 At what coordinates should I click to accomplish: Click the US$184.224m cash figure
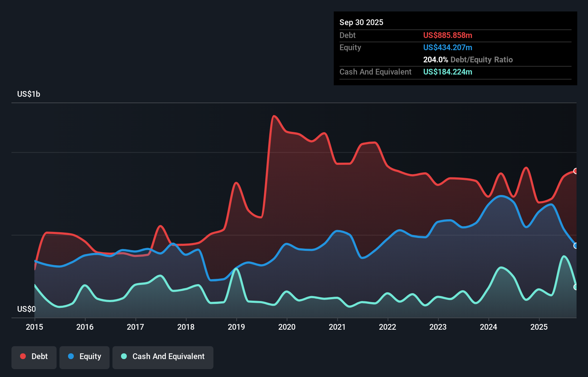(447, 72)
